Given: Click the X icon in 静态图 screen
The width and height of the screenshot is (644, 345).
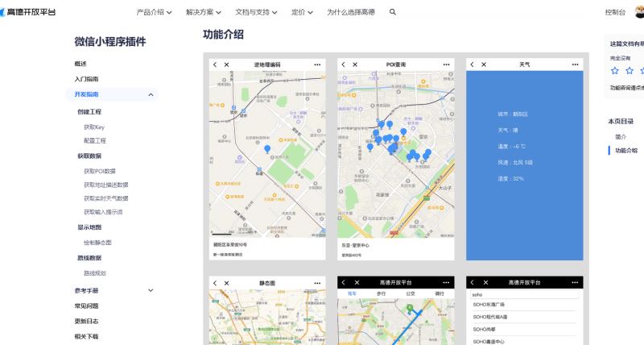Looking at the screenshot, I should [x=226, y=283].
